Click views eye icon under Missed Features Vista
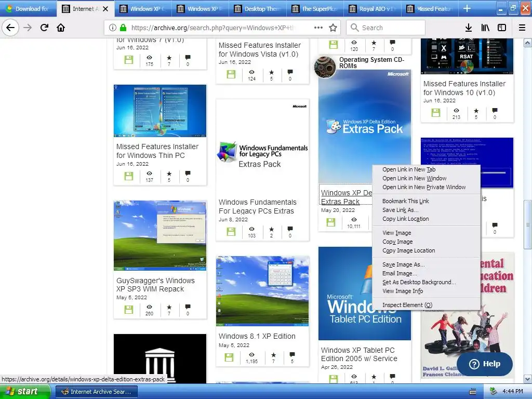Viewport: 532px width, 399px height. pyautogui.click(x=251, y=72)
